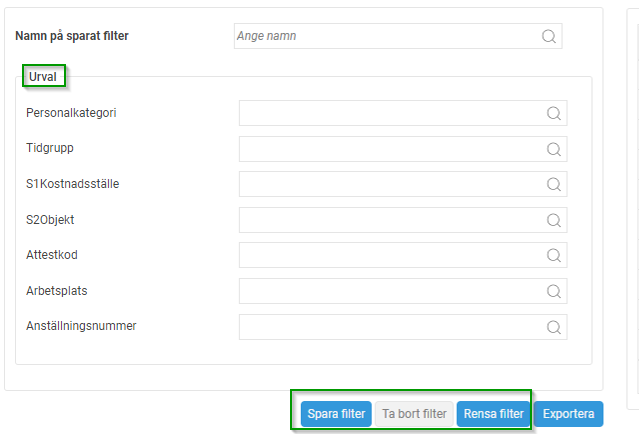The width and height of the screenshot is (639, 434).
Task: Clear filters with Rensa filter button
Action: [491, 413]
